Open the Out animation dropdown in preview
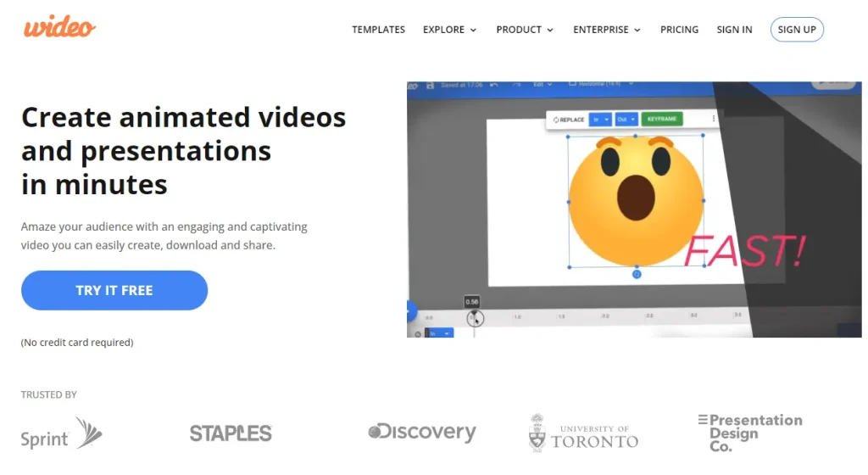The image size is (868, 475). (x=626, y=119)
